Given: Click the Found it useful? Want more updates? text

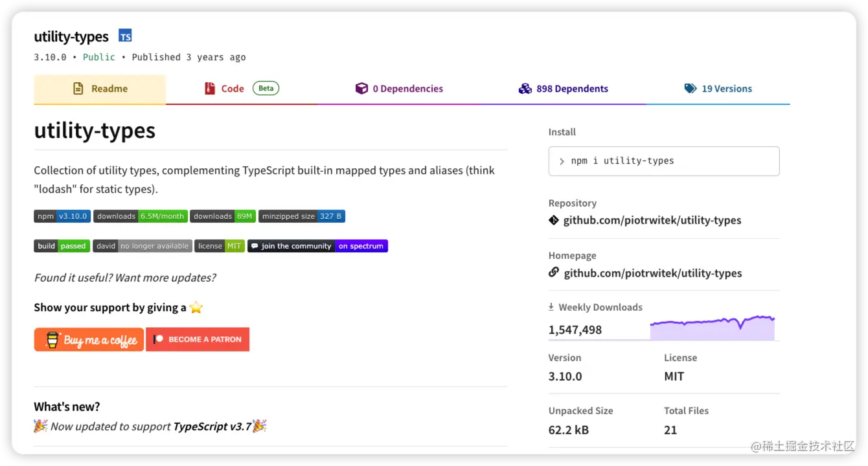Looking at the screenshot, I should [124, 278].
